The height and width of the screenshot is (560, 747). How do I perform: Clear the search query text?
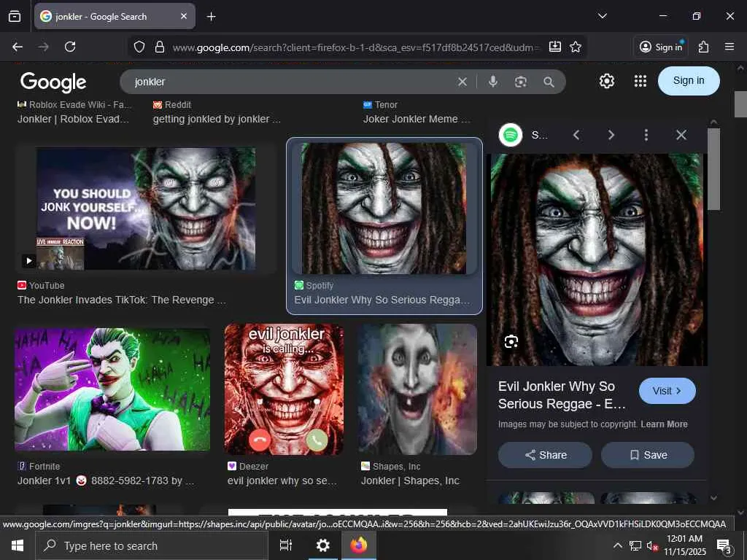(x=462, y=82)
